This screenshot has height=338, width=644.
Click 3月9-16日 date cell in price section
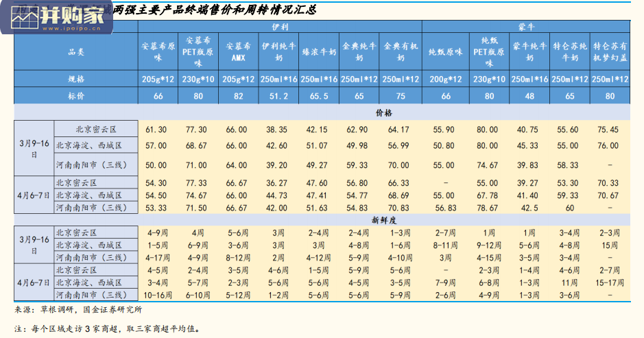click(x=34, y=148)
